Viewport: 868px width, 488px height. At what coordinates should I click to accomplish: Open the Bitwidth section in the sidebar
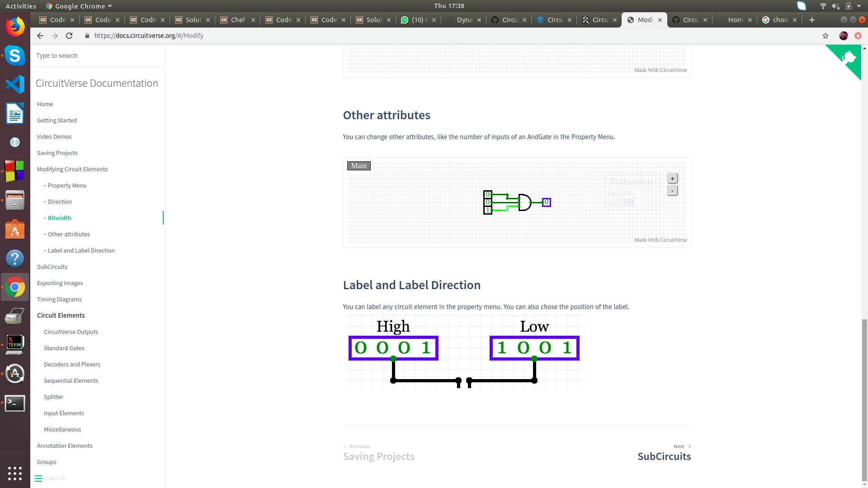coord(60,218)
